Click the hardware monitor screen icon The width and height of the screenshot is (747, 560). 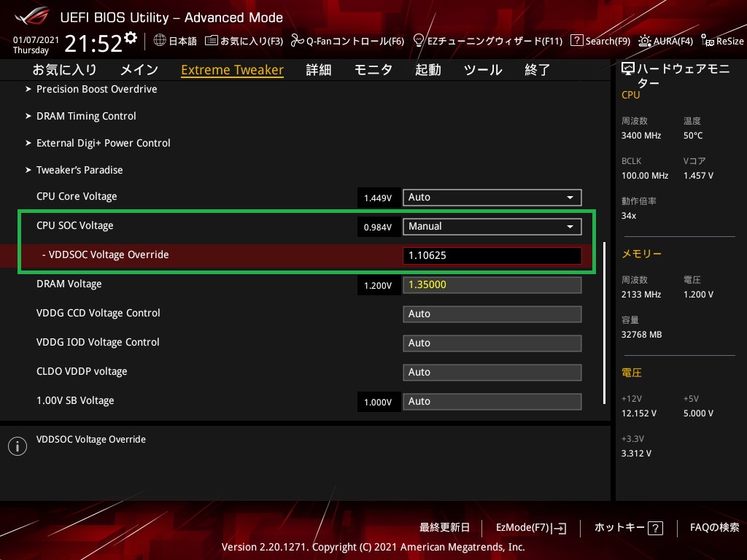[628, 69]
